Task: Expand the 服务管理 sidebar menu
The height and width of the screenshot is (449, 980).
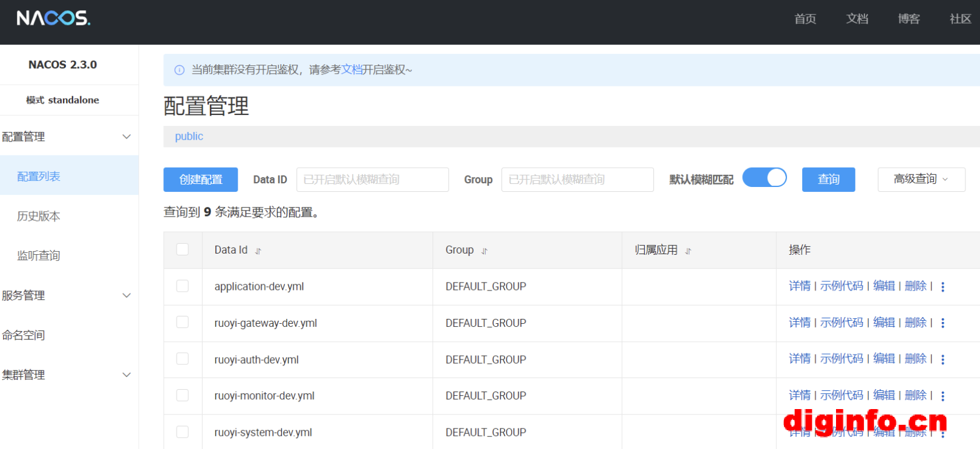Action: pyautogui.click(x=69, y=295)
